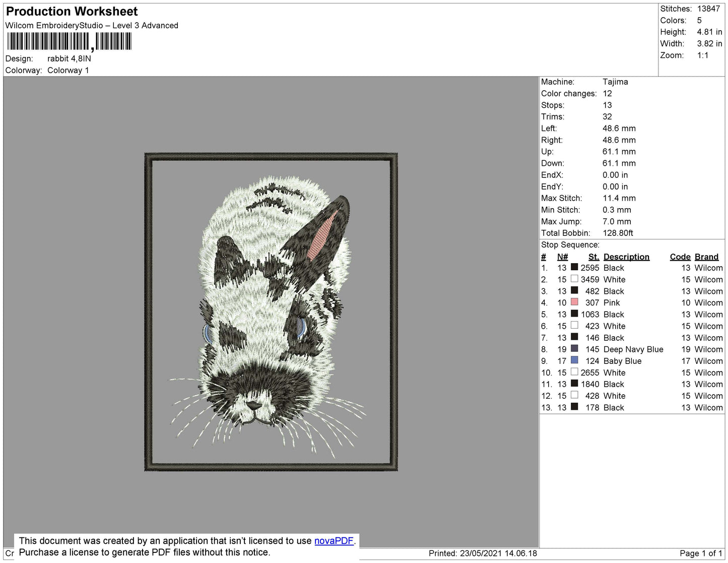
Task: Open the novaPDF hyperlink
Action: click(334, 541)
